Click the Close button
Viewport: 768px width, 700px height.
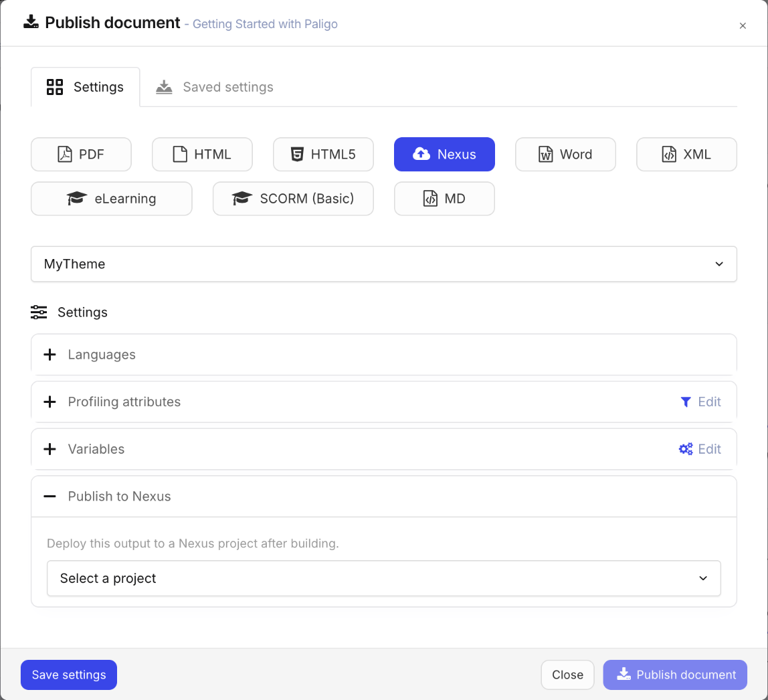pos(567,675)
